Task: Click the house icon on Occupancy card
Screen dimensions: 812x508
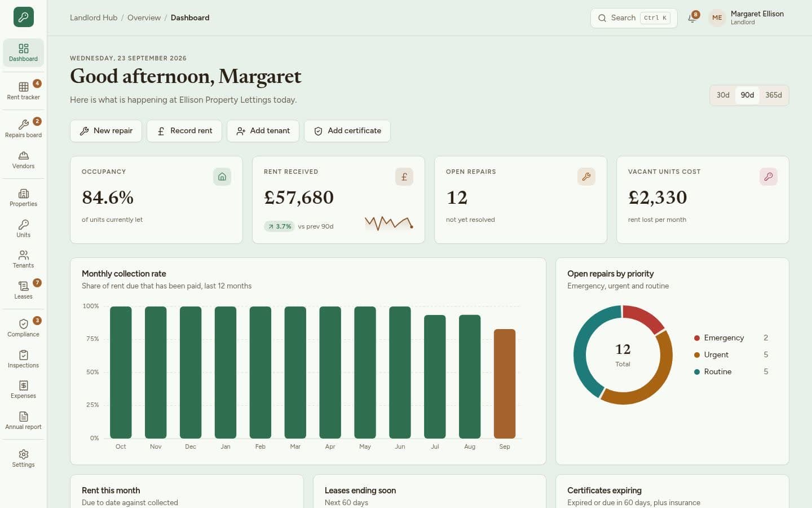Action: (222, 177)
